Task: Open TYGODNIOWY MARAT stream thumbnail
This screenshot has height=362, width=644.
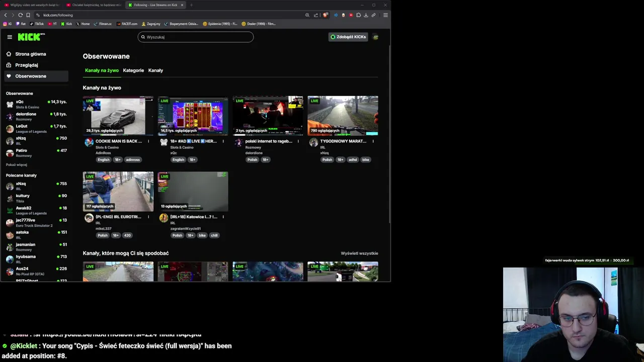Action: click(x=343, y=116)
